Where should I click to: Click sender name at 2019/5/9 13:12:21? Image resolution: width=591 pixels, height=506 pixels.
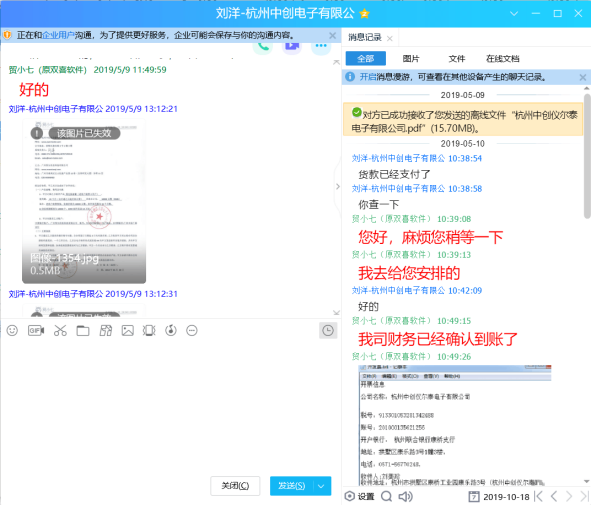pos(55,109)
